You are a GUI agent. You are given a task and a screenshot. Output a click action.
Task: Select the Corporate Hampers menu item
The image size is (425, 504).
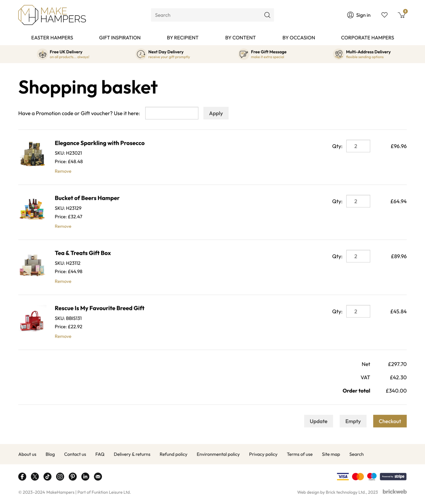click(367, 38)
